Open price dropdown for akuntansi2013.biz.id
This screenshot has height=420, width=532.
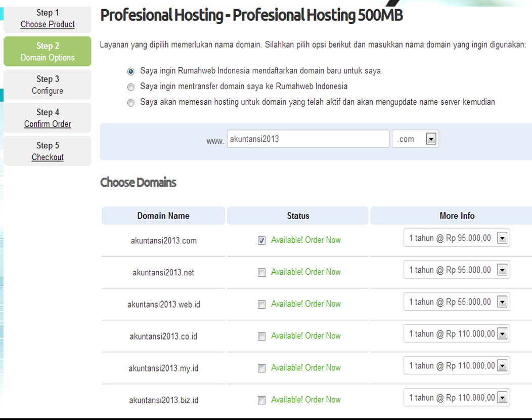(x=457, y=397)
